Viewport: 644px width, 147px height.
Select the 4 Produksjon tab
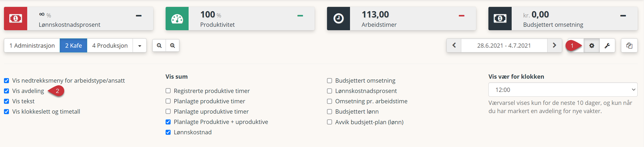click(110, 46)
